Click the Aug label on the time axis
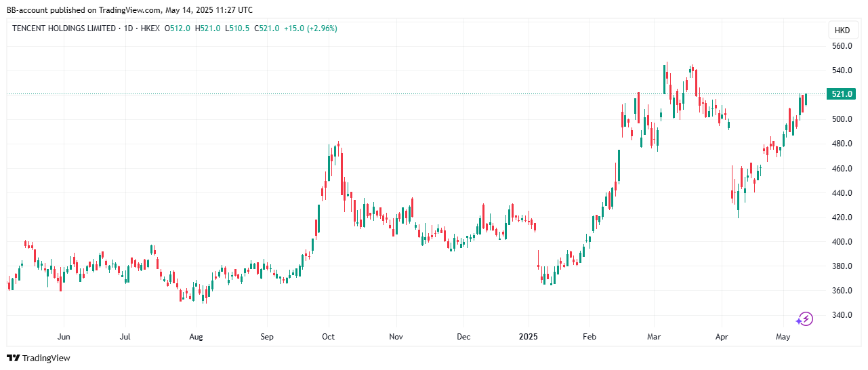Image resolution: width=868 pixels, height=370 pixels. tap(196, 337)
